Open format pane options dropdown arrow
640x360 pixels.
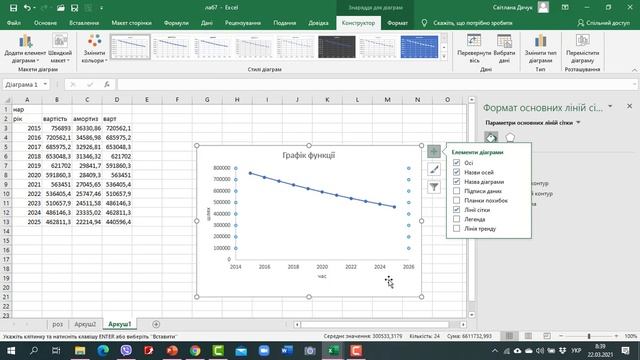(610, 107)
